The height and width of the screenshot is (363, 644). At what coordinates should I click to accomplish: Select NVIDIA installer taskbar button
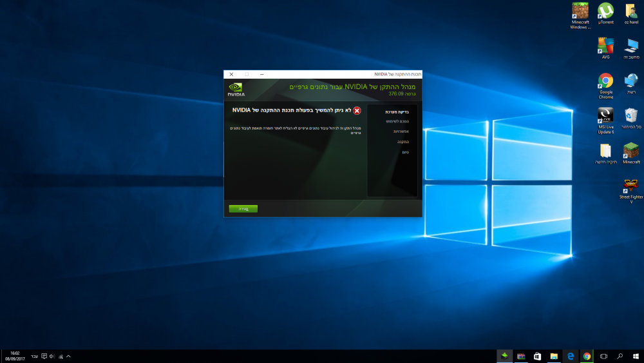[504, 357]
